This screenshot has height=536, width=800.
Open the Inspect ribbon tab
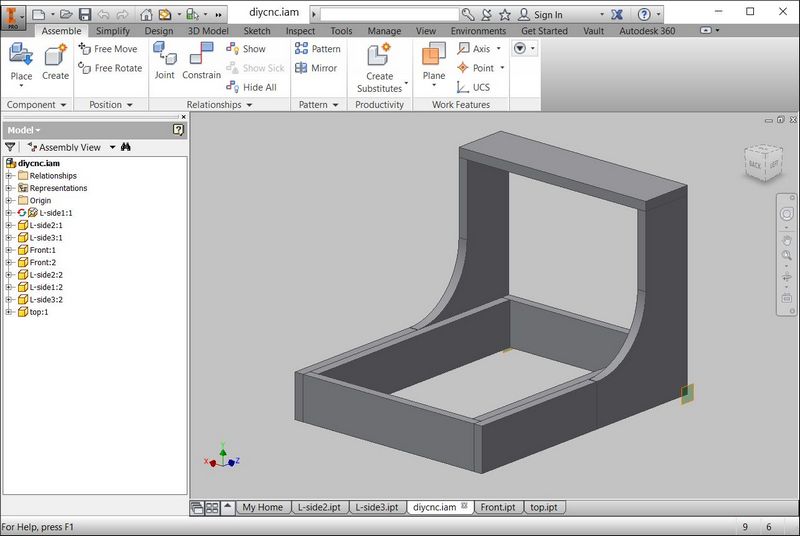pyautogui.click(x=300, y=31)
